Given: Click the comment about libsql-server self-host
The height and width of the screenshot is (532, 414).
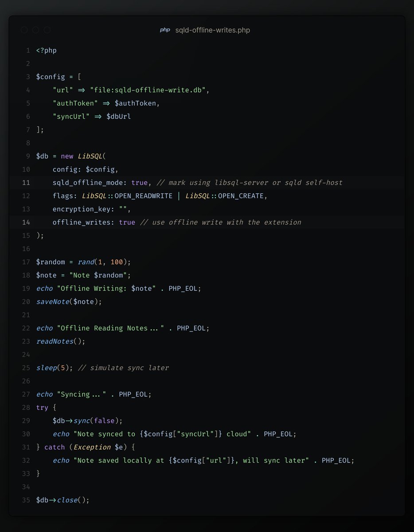Looking at the screenshot, I should (x=249, y=183).
